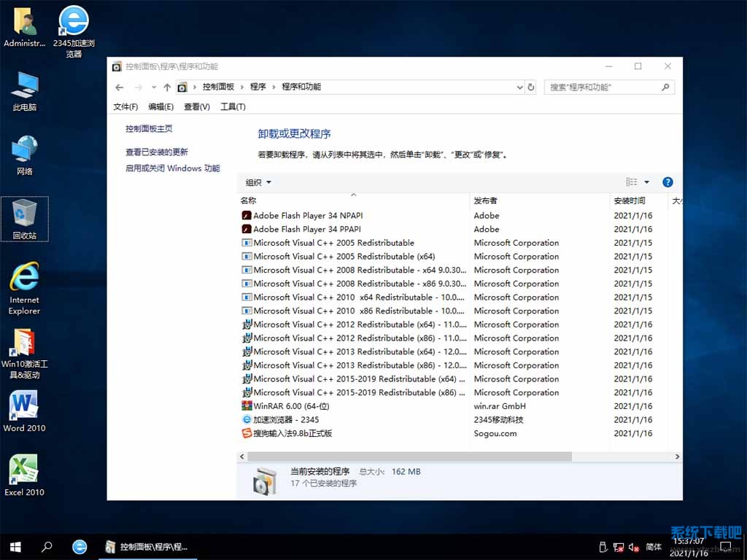
Task: Click the 搜索"程序和功能" search box
Action: tap(602, 87)
